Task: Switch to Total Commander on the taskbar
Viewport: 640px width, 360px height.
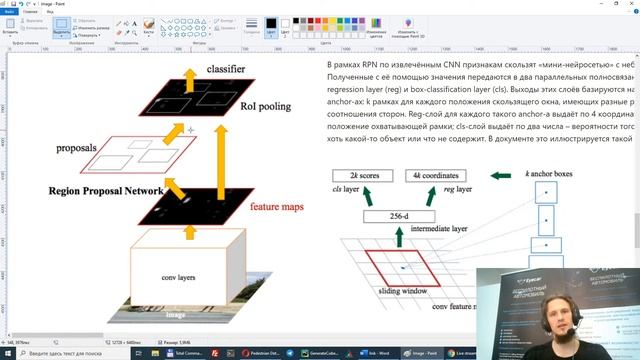Action: click(x=184, y=353)
